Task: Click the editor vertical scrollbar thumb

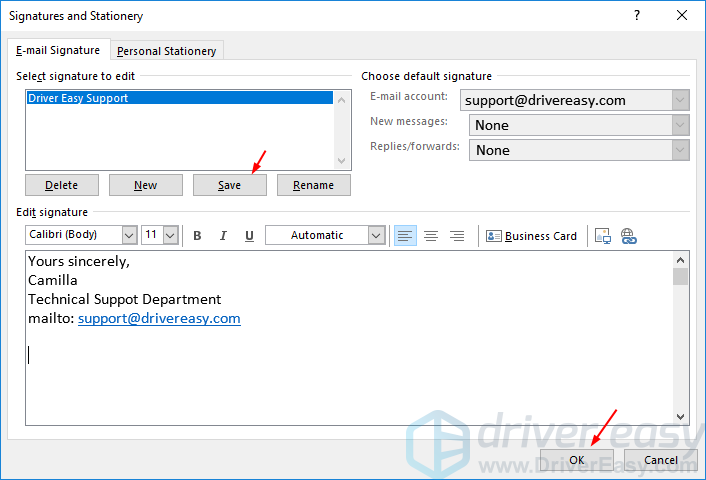Action: [680, 276]
